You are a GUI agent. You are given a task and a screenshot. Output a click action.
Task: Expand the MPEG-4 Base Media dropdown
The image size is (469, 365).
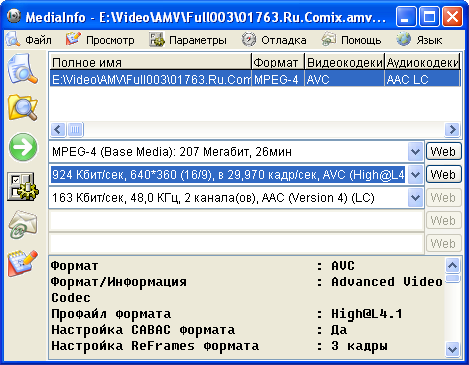pos(415,152)
